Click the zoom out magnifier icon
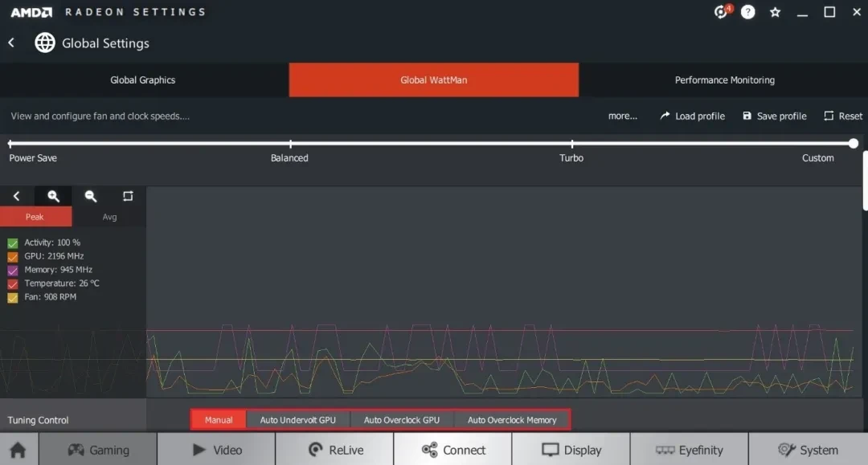 (91, 196)
